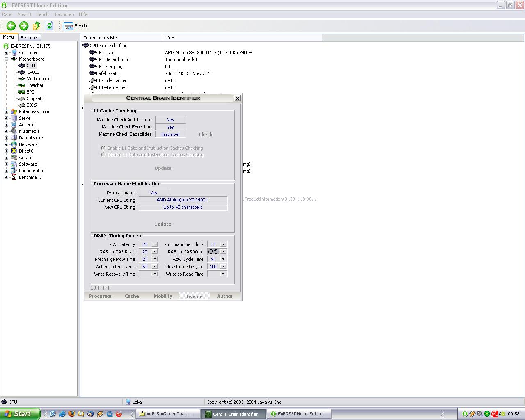This screenshot has width=525, height=420.
Task: Open the Ansicht menu
Action: tap(24, 14)
